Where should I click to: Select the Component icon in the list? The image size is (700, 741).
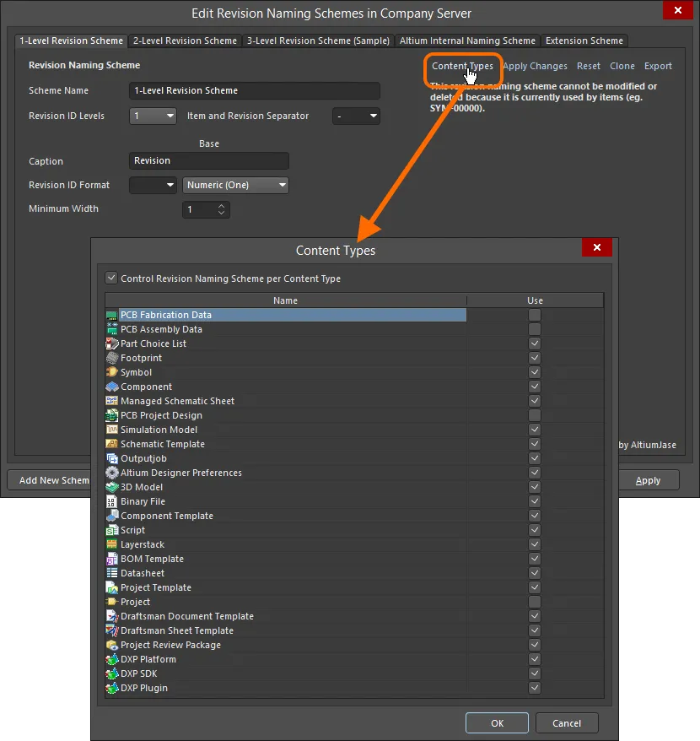(x=112, y=387)
